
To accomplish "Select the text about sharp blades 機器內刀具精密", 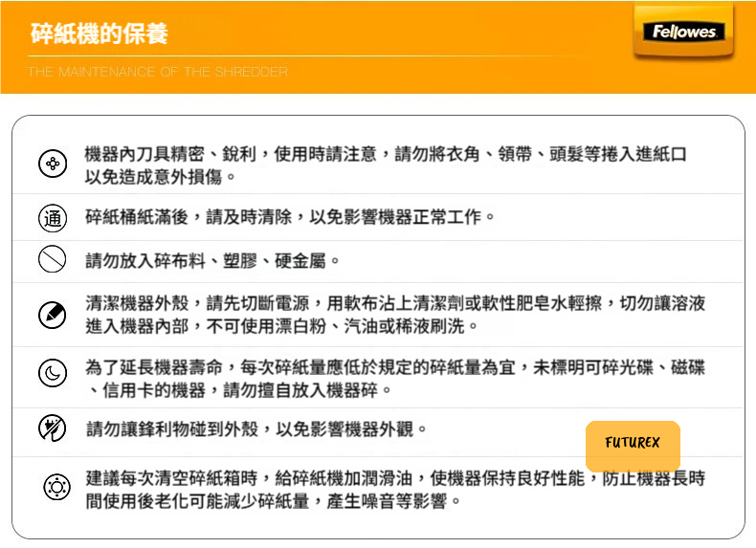I will 386,154.
